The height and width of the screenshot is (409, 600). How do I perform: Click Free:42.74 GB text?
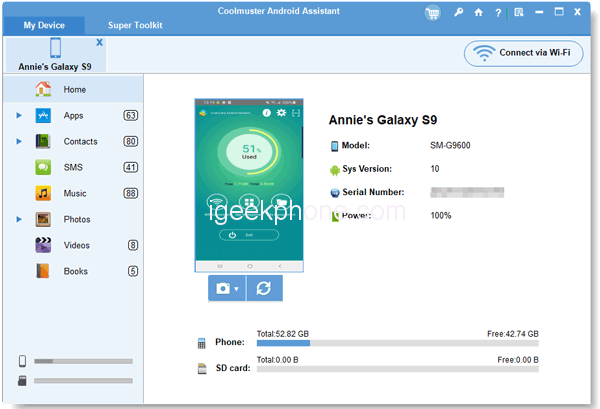point(513,334)
